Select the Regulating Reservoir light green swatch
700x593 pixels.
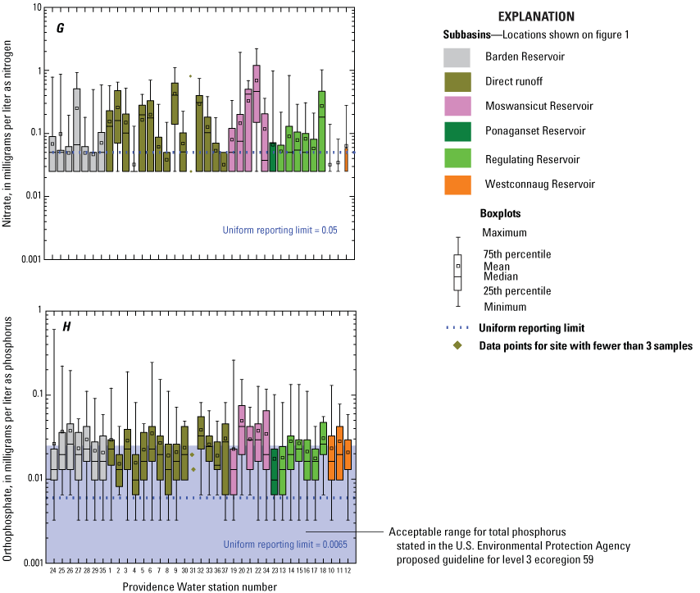pos(457,159)
